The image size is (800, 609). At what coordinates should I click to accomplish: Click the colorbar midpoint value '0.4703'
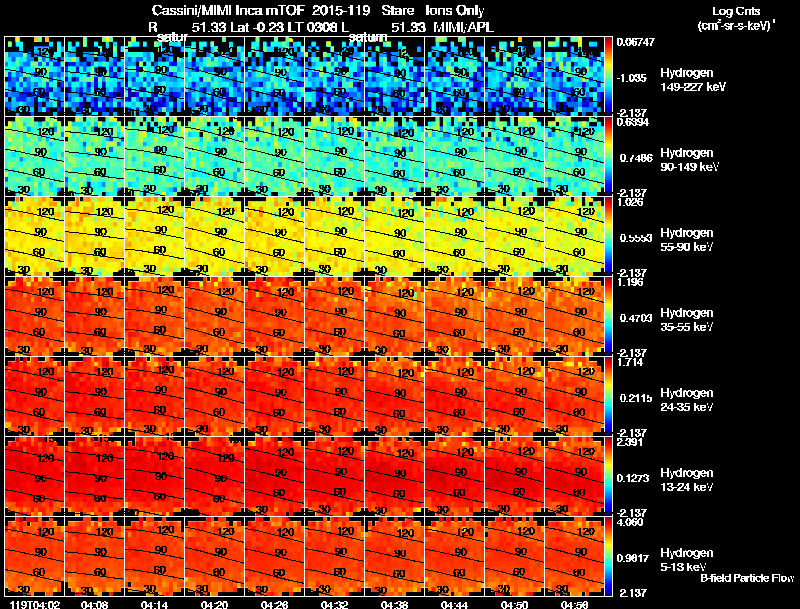(636, 318)
